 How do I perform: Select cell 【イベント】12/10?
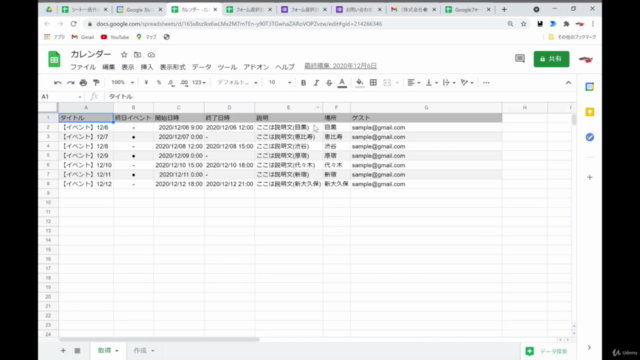pyautogui.click(x=86, y=165)
